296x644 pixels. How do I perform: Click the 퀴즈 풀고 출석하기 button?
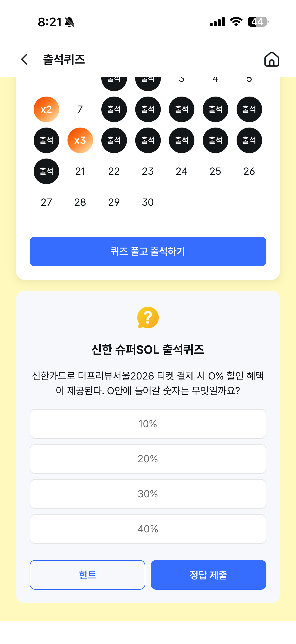click(148, 251)
